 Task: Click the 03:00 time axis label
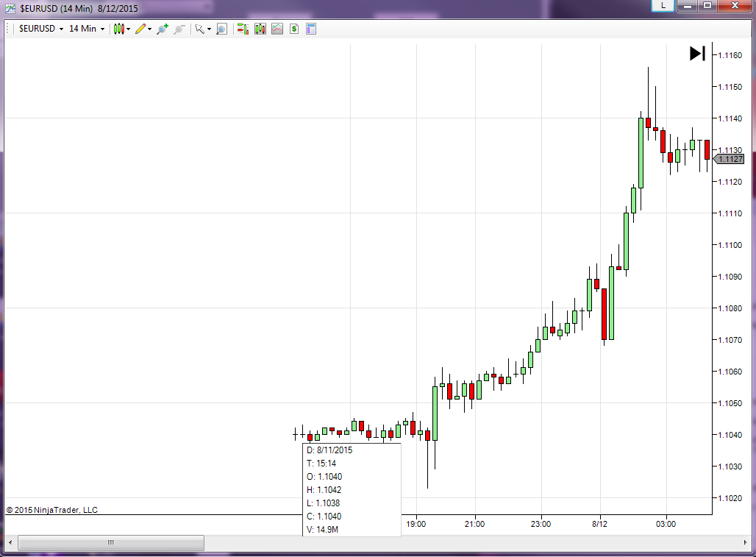[666, 524]
